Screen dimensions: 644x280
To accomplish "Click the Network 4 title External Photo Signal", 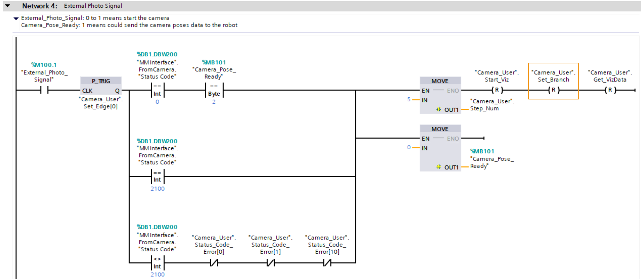I will pyautogui.click(x=93, y=6).
